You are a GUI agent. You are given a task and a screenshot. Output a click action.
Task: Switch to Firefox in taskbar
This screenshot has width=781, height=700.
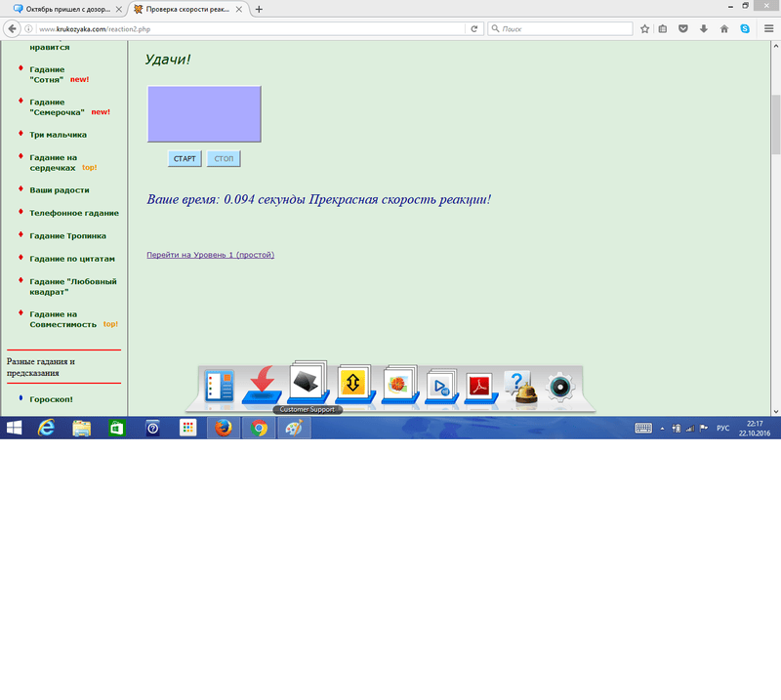pos(224,428)
